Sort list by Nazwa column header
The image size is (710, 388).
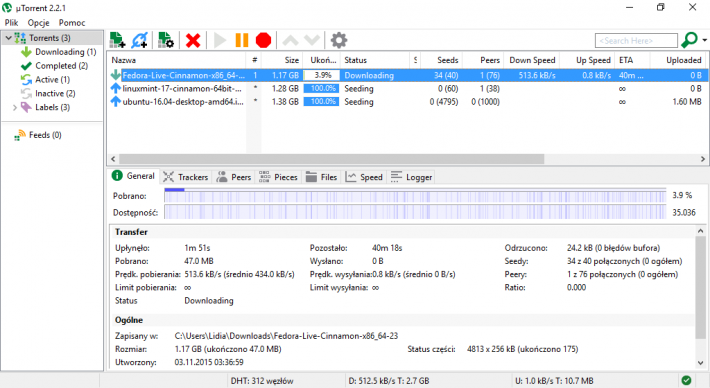177,60
